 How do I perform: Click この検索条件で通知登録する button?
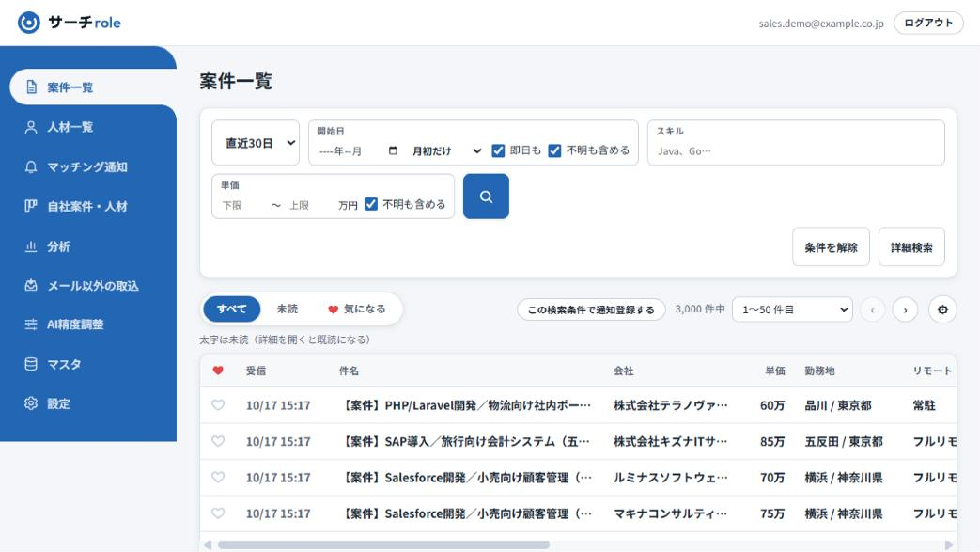(x=591, y=309)
